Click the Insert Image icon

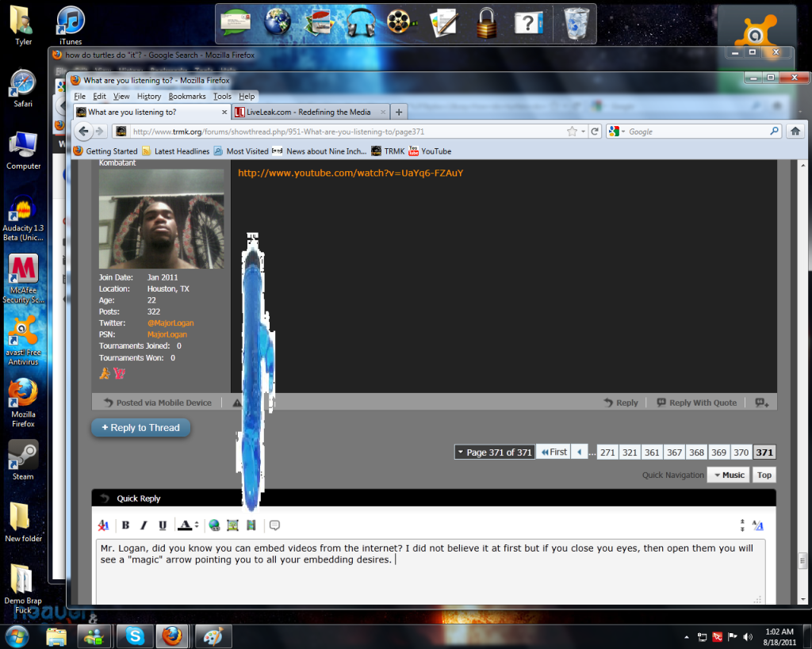click(x=232, y=525)
